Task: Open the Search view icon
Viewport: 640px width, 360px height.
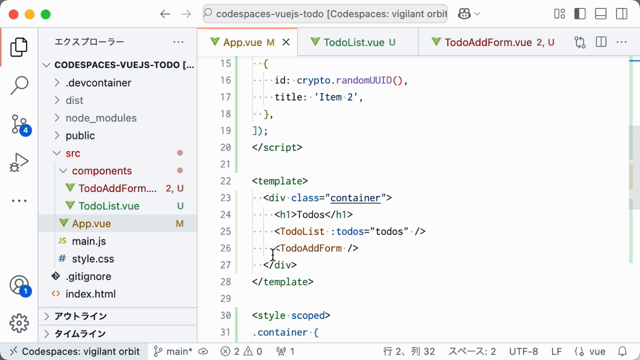Action: coord(19,85)
